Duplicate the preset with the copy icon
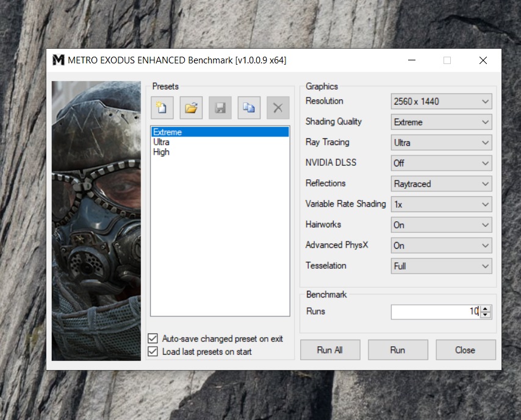521x420 pixels. [x=249, y=107]
